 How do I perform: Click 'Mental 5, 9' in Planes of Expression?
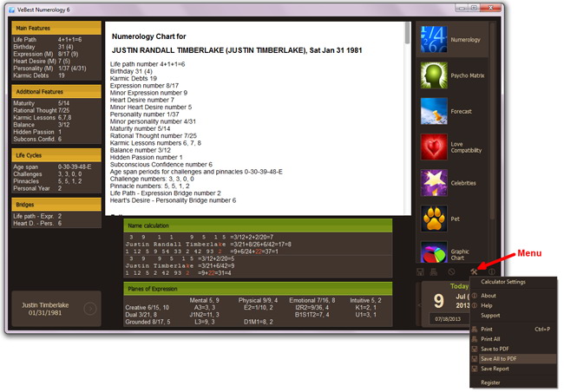click(x=204, y=300)
